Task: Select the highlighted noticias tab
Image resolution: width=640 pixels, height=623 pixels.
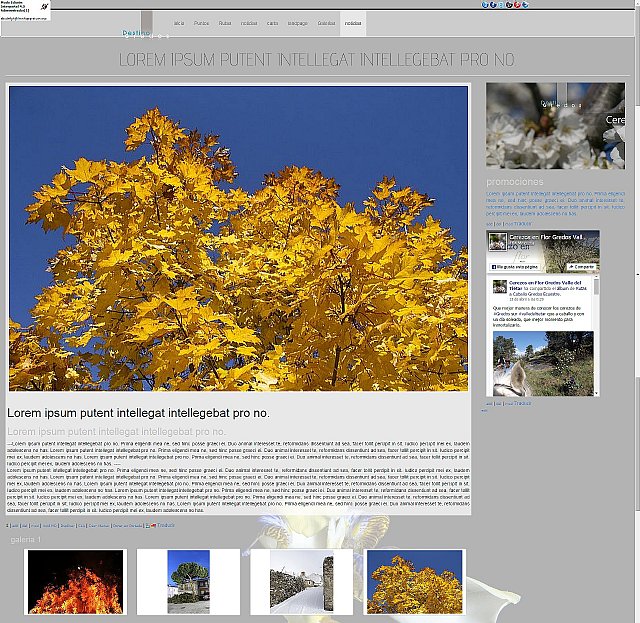Action: click(x=353, y=23)
